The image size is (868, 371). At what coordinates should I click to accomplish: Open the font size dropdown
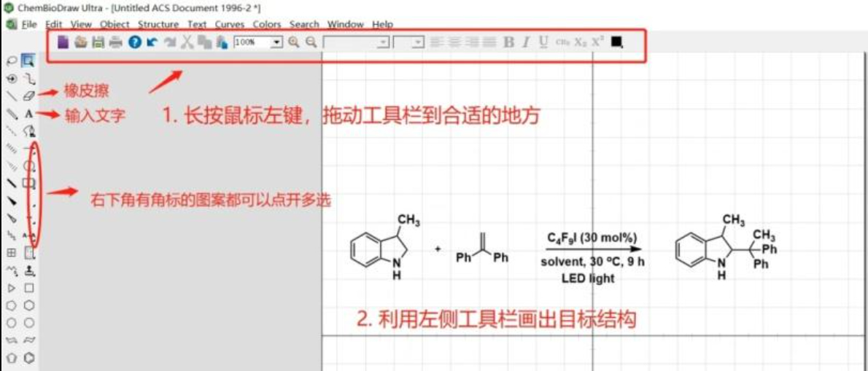point(417,42)
